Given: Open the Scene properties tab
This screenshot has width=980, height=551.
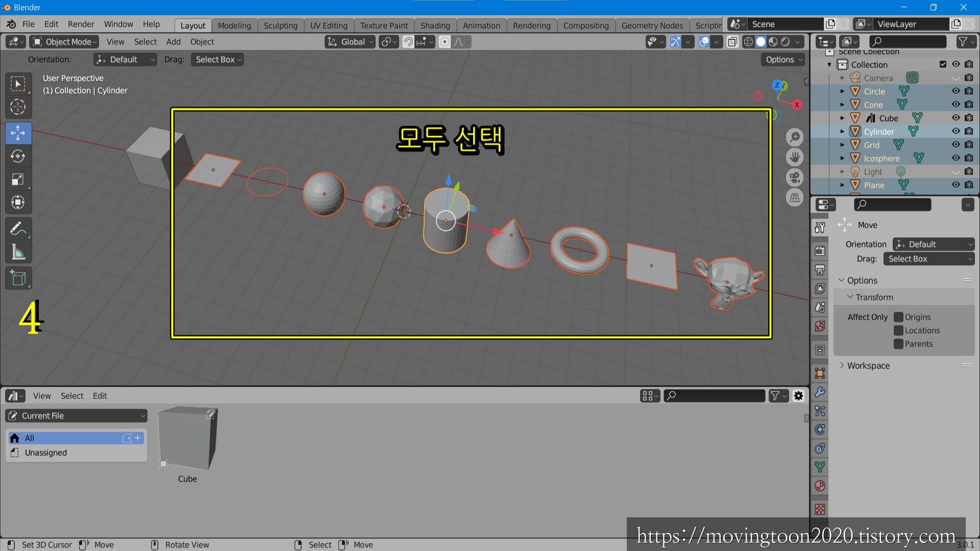Looking at the screenshot, I should [x=820, y=308].
